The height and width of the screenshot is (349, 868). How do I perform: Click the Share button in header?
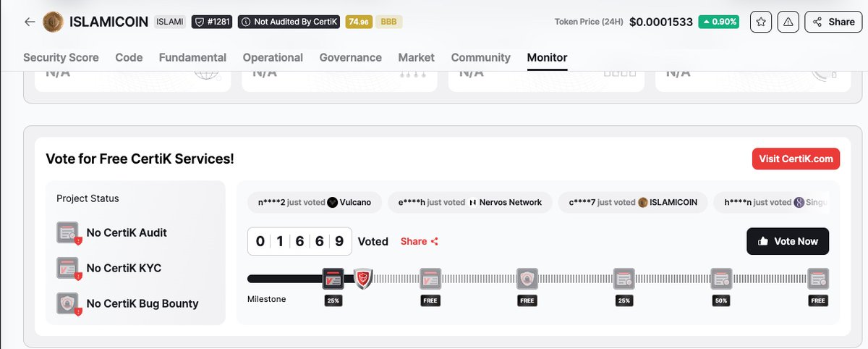[833, 22]
